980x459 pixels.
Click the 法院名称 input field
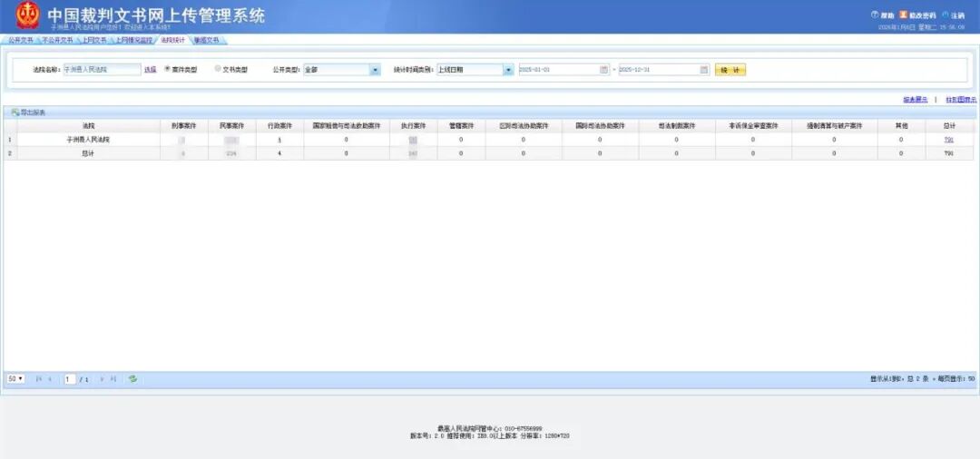pyautogui.click(x=102, y=70)
